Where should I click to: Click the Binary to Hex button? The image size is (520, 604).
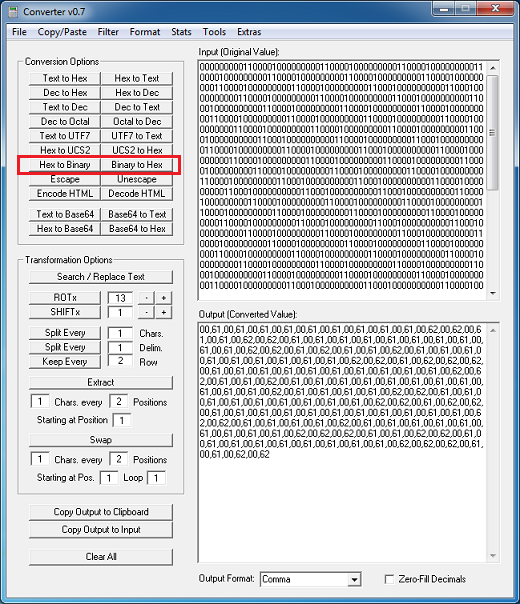click(x=137, y=165)
